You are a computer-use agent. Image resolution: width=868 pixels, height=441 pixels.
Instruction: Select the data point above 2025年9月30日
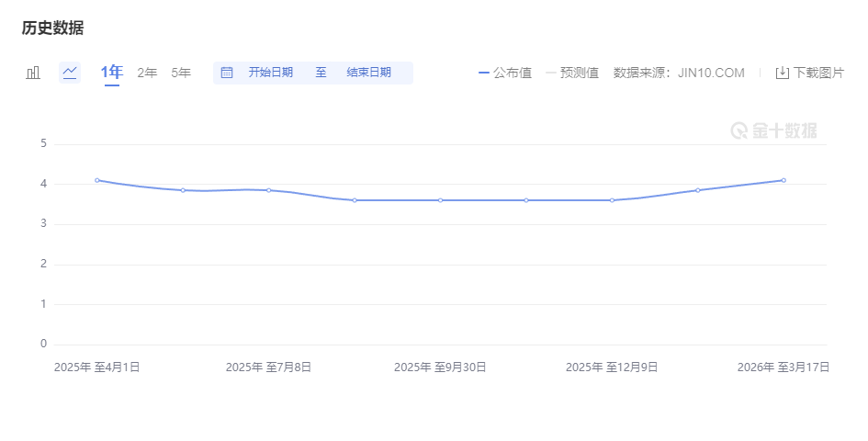(x=440, y=200)
